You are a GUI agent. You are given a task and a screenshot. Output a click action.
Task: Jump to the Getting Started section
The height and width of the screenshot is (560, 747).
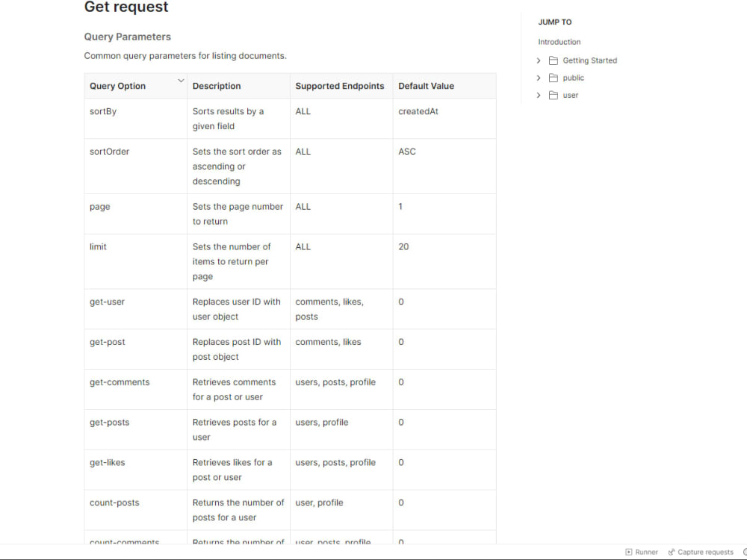click(x=590, y=60)
